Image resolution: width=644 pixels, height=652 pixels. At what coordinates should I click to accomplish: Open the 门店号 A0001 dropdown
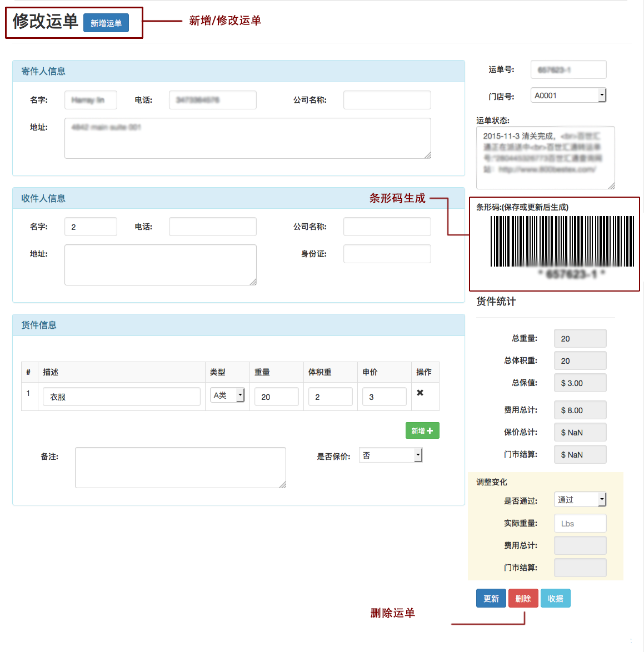click(x=568, y=96)
